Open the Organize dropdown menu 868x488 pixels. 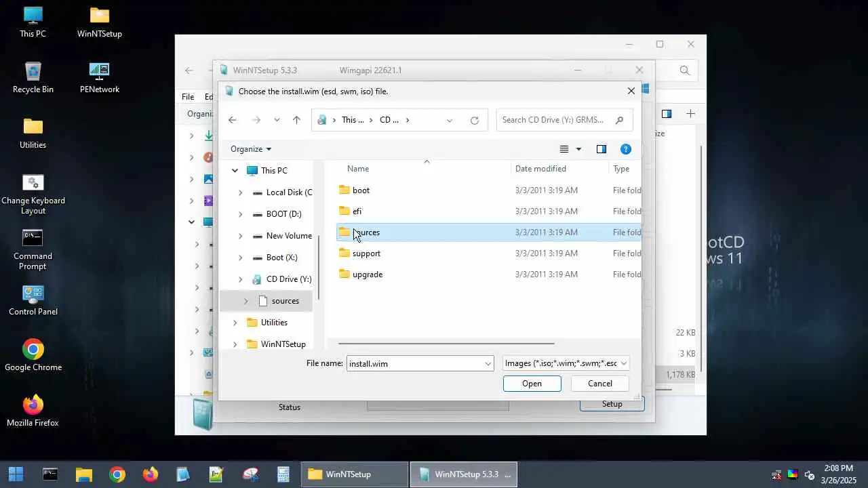point(251,149)
